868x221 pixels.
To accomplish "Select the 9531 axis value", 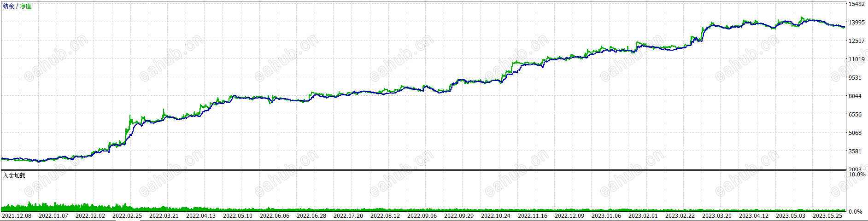I will tap(855, 78).
